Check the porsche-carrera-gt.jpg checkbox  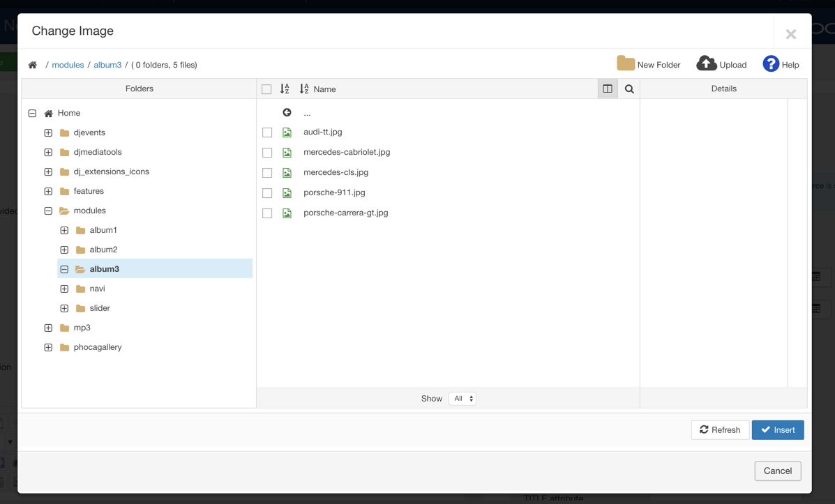[x=267, y=213]
